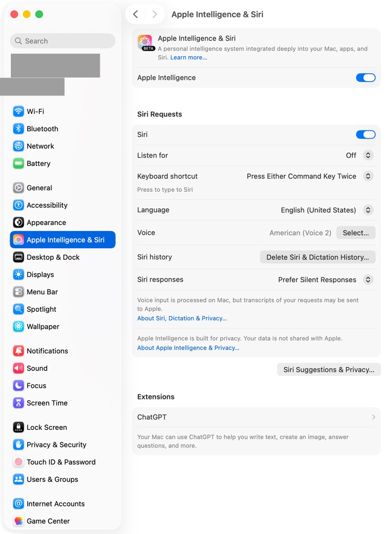392x534 pixels.
Task: Follow the Learn more link
Action: (188, 57)
